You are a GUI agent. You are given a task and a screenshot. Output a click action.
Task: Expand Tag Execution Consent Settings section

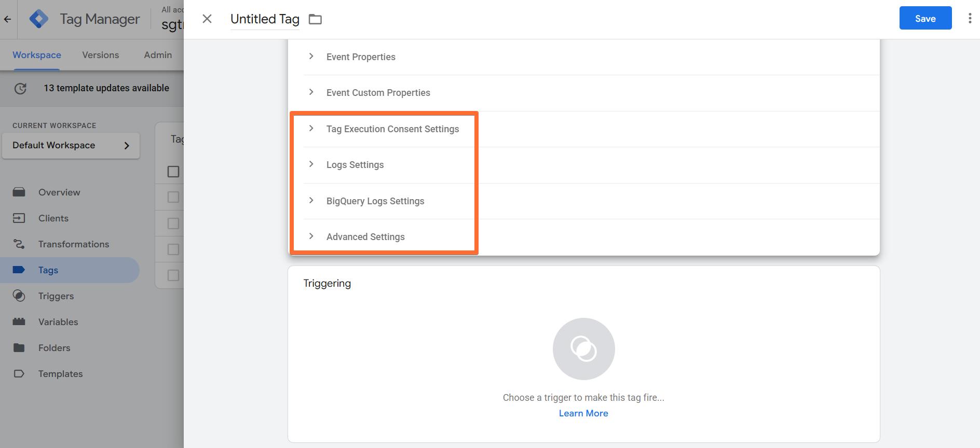392,129
